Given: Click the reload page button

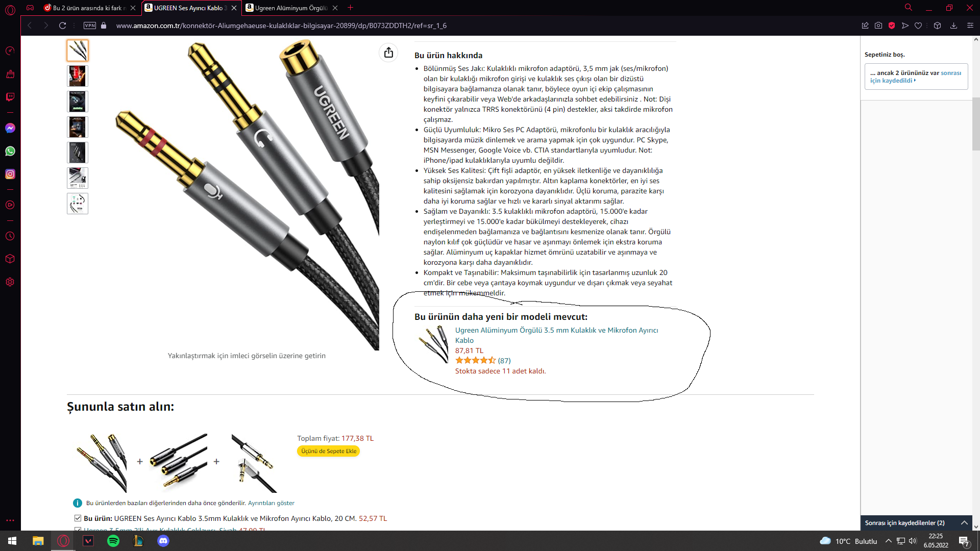Looking at the screenshot, I should [x=62, y=26].
